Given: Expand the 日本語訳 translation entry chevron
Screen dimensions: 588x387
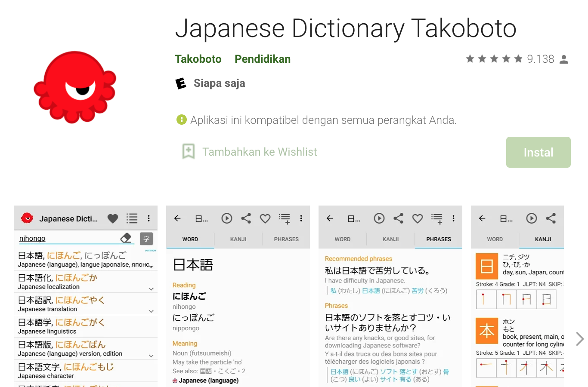Looking at the screenshot, I should click(x=151, y=311).
